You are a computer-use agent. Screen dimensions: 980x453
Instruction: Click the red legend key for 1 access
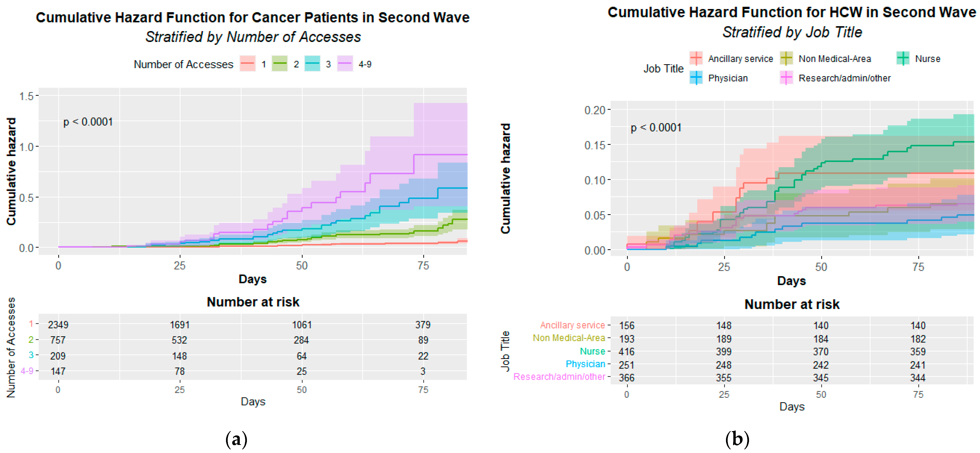point(248,64)
